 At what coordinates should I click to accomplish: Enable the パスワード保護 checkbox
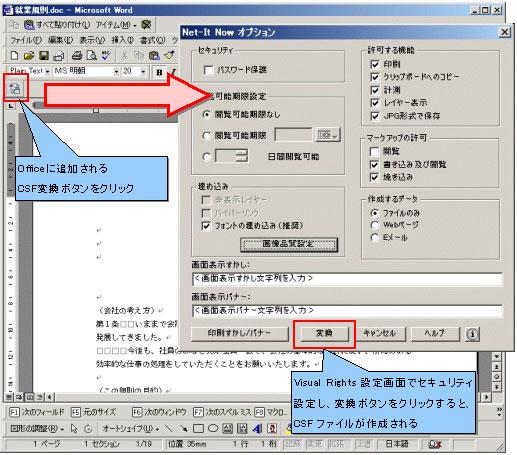209,70
